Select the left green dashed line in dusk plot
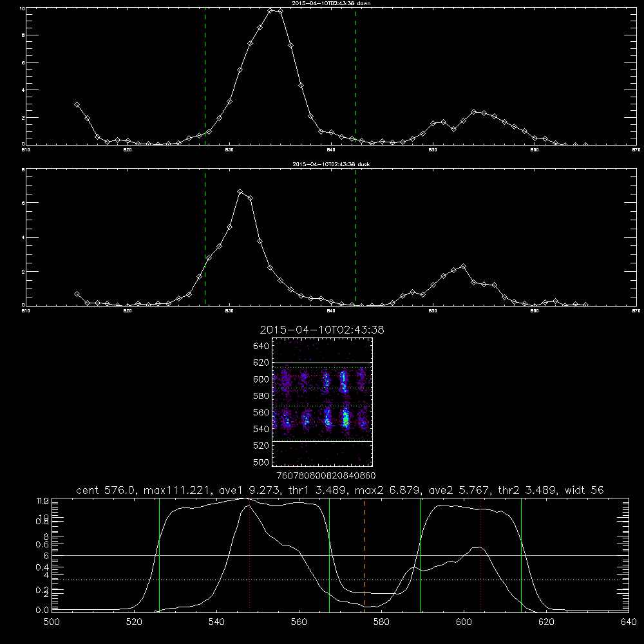This screenshot has height=644, width=644. point(205,237)
